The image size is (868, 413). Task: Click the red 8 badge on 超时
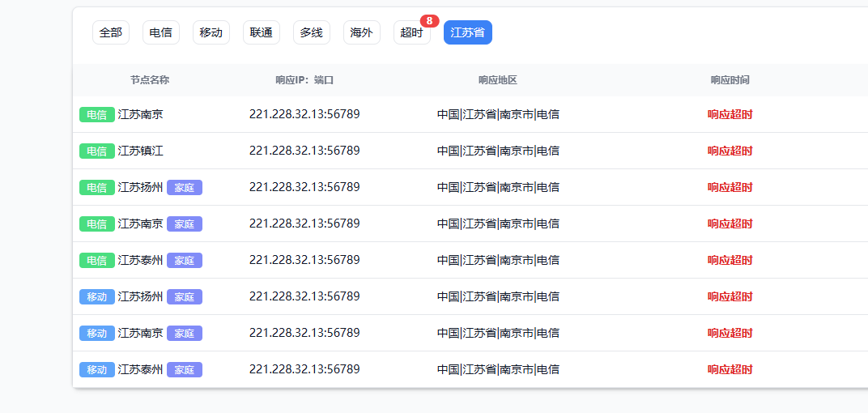coord(429,21)
